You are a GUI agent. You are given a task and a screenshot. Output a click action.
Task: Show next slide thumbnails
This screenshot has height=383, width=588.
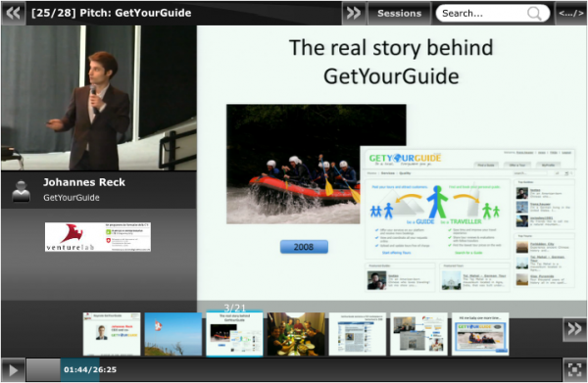574,329
